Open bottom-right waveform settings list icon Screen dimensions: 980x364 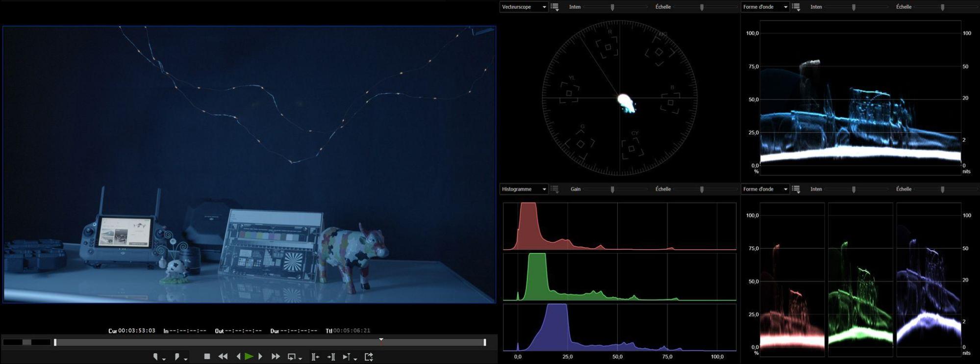(796, 189)
